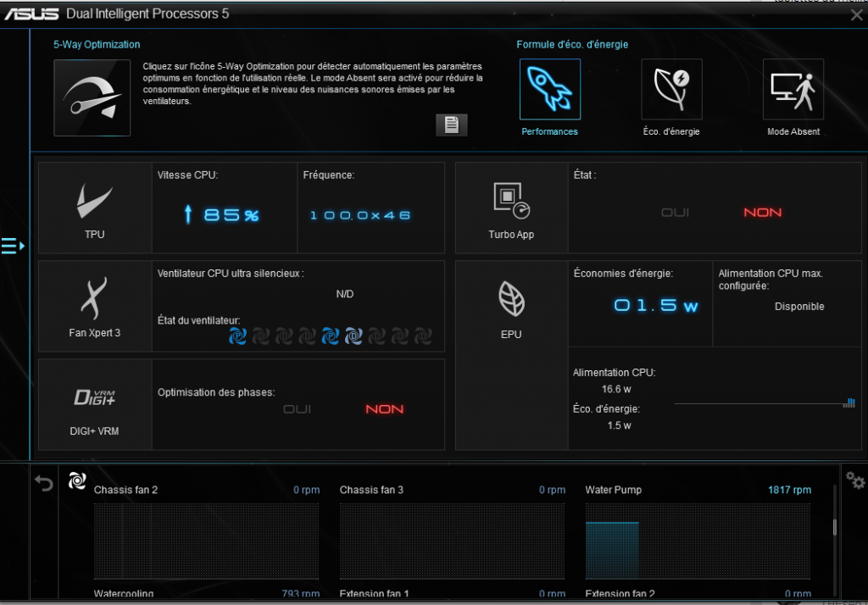Set Turbo App state to OUI
This screenshot has width=868, height=605.
(x=676, y=213)
